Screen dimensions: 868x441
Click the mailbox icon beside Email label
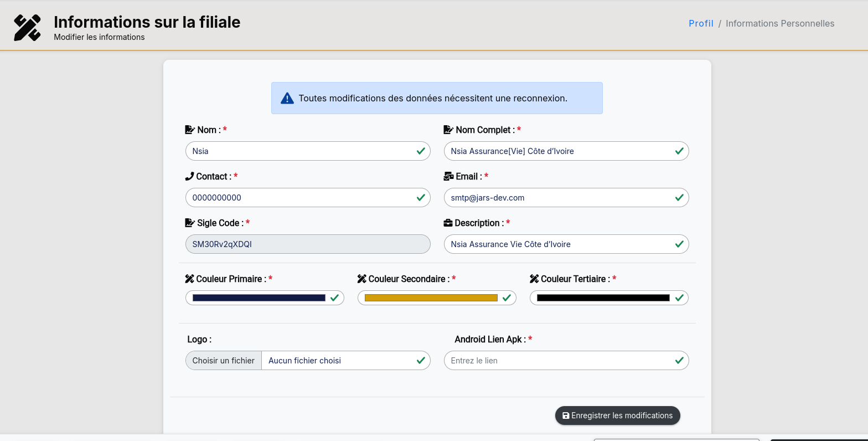tap(448, 176)
